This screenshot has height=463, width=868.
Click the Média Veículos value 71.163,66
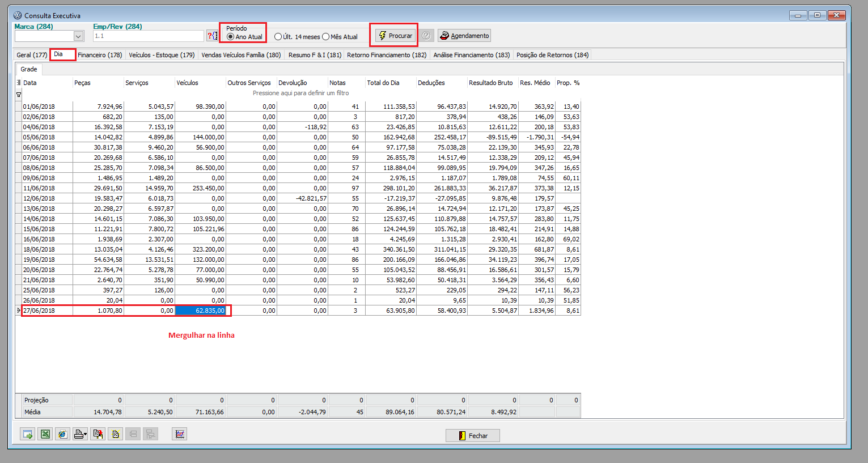tap(200, 412)
